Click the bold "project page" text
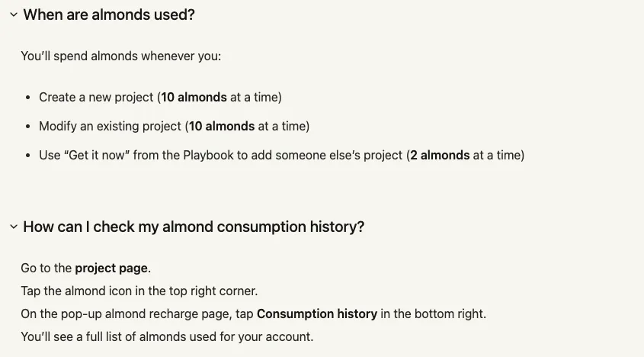This screenshot has height=357, width=644. point(112,269)
